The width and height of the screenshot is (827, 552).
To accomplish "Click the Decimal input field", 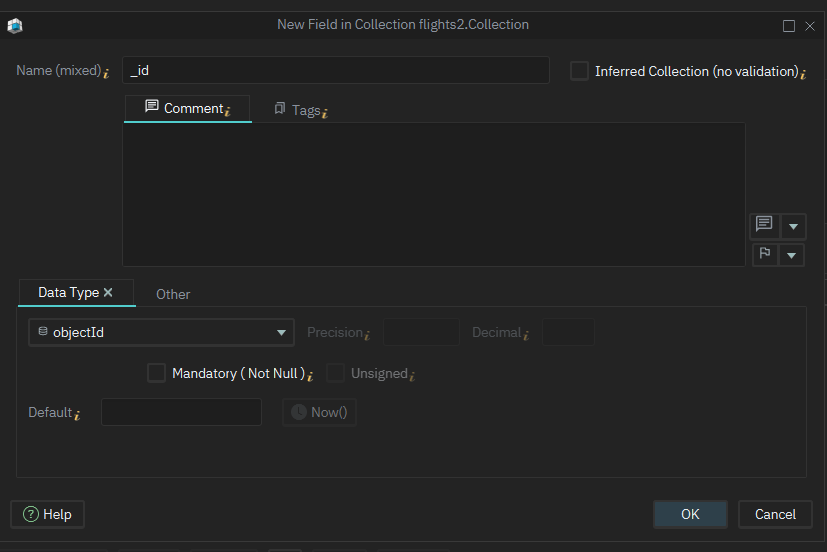I will pyautogui.click(x=568, y=332).
